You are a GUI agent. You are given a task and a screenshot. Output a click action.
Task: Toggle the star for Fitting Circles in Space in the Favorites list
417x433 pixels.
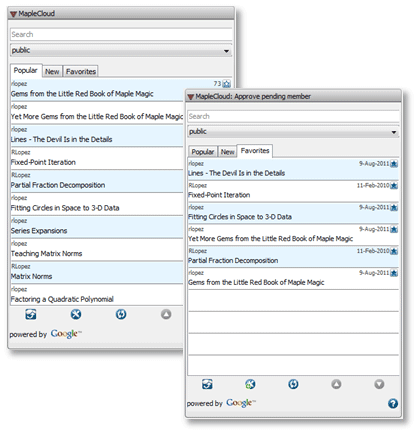click(394, 207)
